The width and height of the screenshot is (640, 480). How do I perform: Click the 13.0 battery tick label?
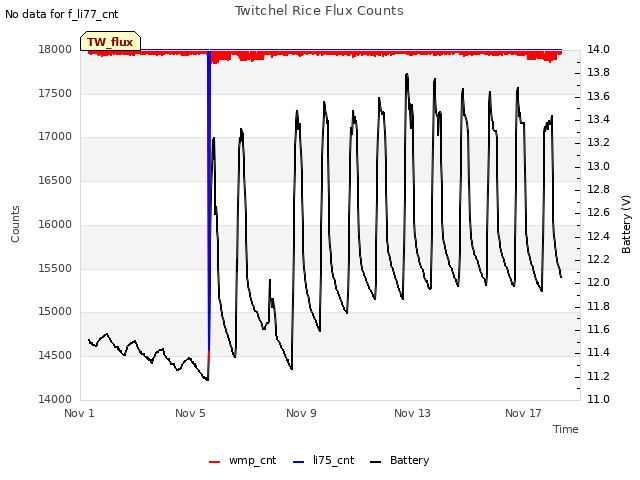click(x=598, y=166)
